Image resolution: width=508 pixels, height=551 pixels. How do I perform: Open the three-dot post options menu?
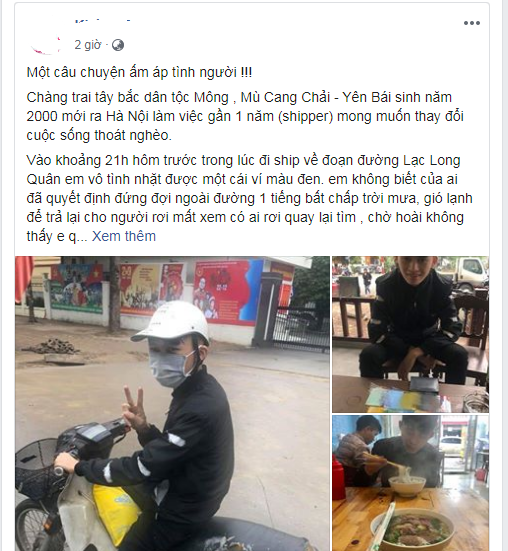[x=471, y=23]
